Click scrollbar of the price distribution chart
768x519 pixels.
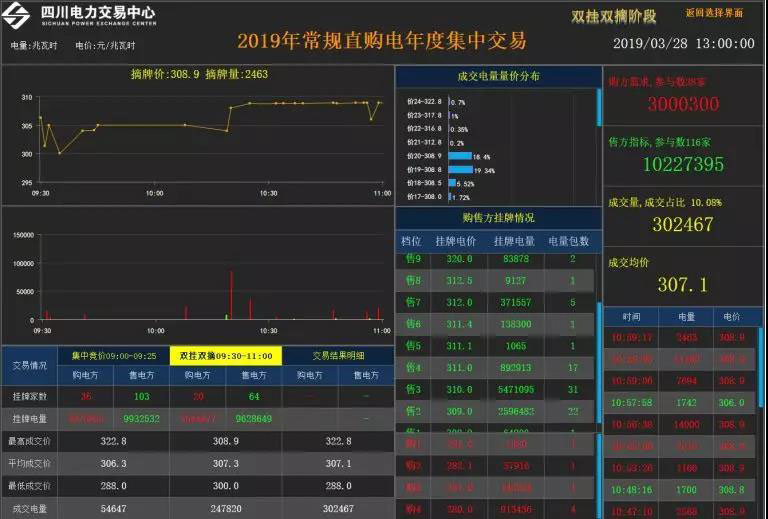coord(599,107)
